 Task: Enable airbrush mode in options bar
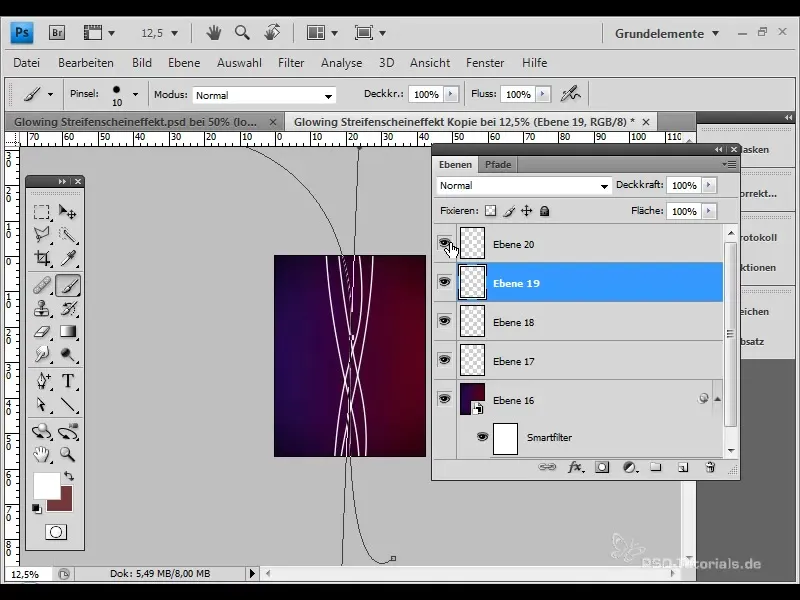[x=570, y=94]
